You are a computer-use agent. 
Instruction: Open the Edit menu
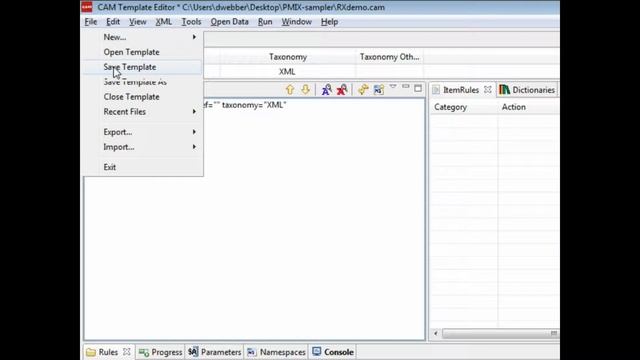point(113,22)
